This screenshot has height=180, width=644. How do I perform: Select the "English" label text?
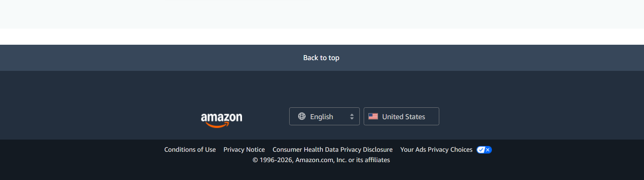point(321,117)
